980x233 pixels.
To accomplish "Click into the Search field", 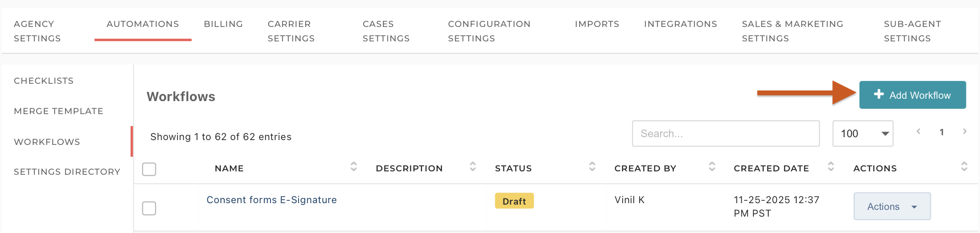I will pos(725,134).
